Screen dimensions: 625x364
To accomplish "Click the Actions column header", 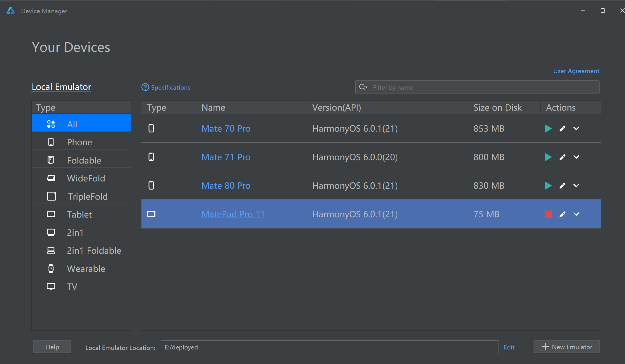I will [x=571, y=108].
